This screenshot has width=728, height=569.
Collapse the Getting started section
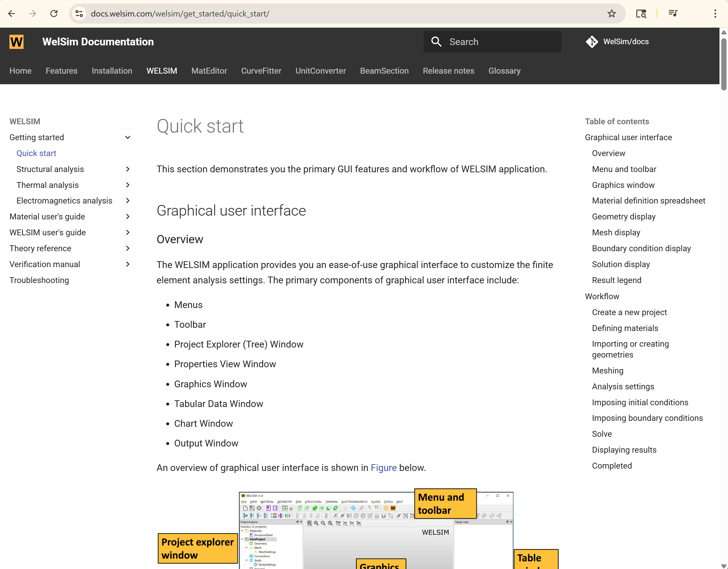pyautogui.click(x=128, y=138)
